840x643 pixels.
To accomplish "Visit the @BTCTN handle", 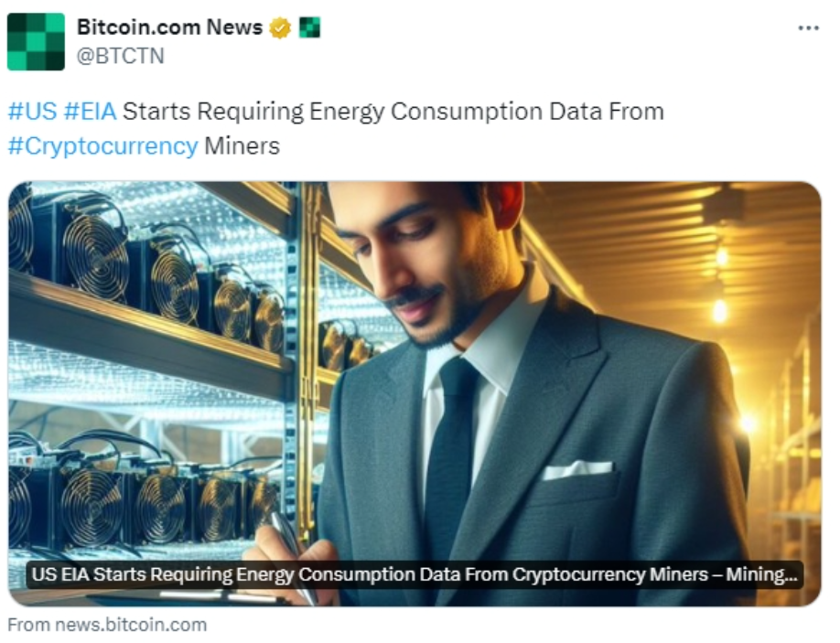I will pyautogui.click(x=121, y=56).
